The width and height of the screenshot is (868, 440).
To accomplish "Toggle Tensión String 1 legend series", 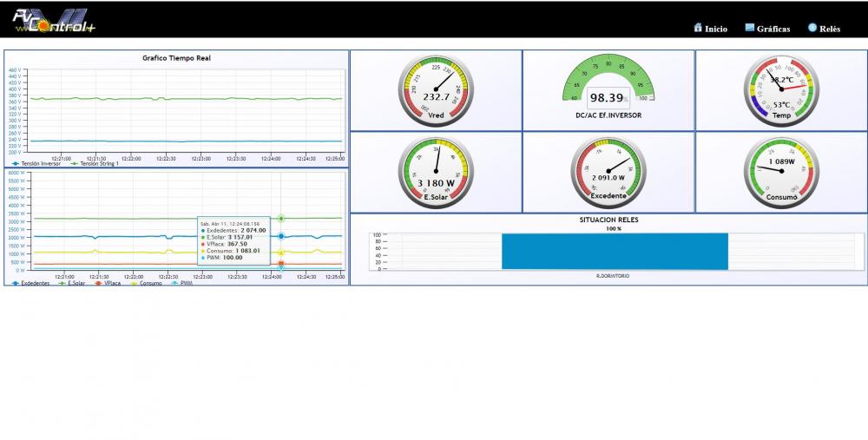I will point(95,164).
